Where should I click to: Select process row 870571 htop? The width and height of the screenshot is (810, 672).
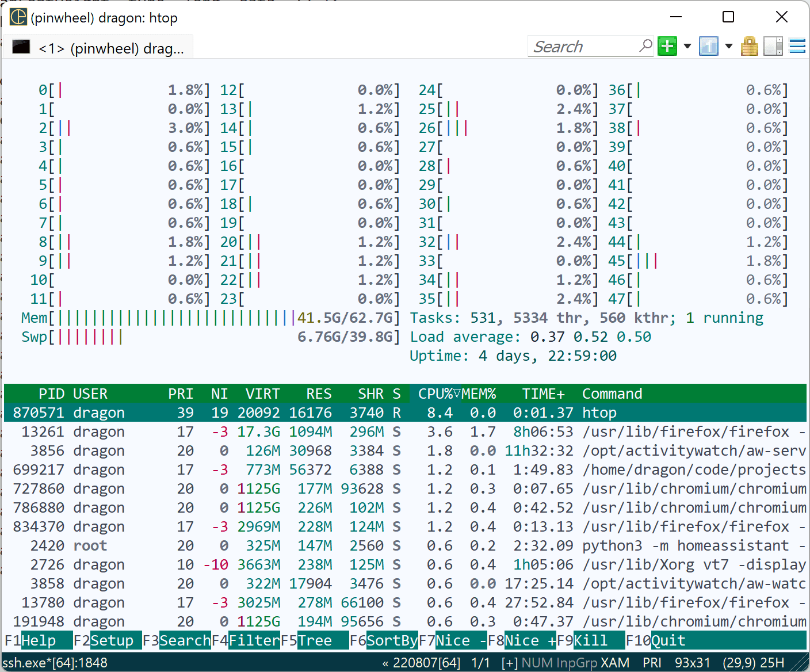pyautogui.click(x=405, y=413)
